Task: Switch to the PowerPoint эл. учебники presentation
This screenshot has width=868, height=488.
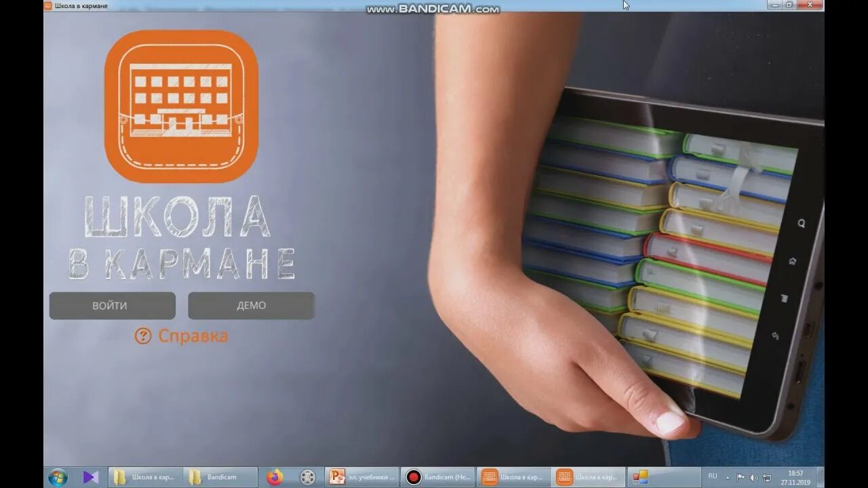Action: [362, 477]
